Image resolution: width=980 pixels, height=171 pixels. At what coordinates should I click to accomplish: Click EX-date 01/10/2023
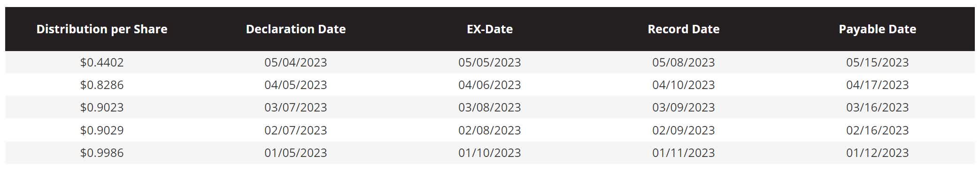tap(490, 153)
